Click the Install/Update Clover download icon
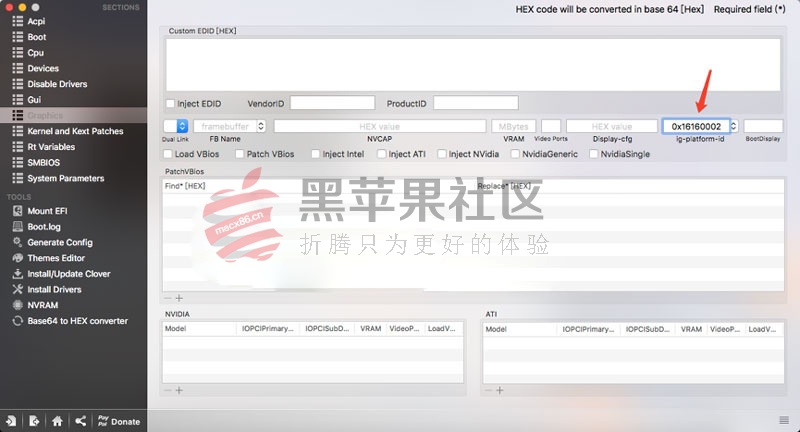 (x=18, y=274)
